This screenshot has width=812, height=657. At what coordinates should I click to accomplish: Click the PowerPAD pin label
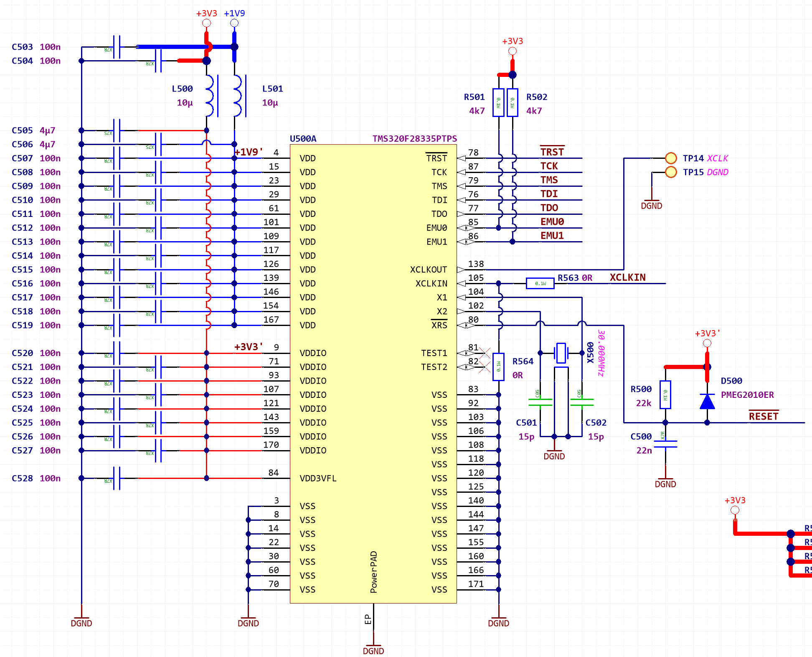click(x=373, y=572)
